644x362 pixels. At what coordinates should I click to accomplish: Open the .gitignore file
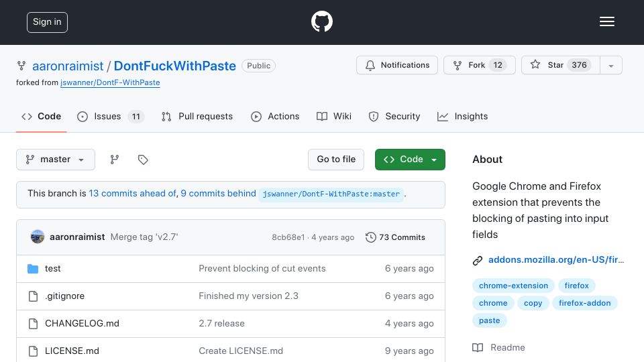coord(64,296)
